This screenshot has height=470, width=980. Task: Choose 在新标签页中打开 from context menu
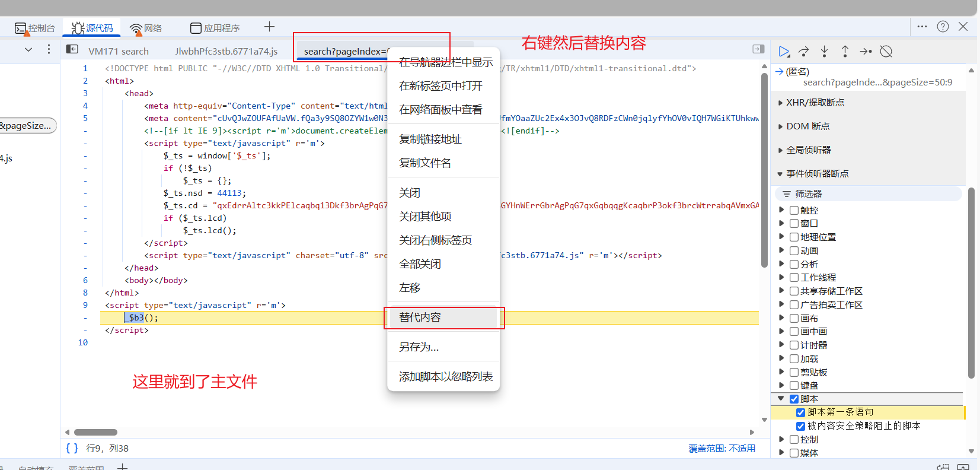point(443,86)
